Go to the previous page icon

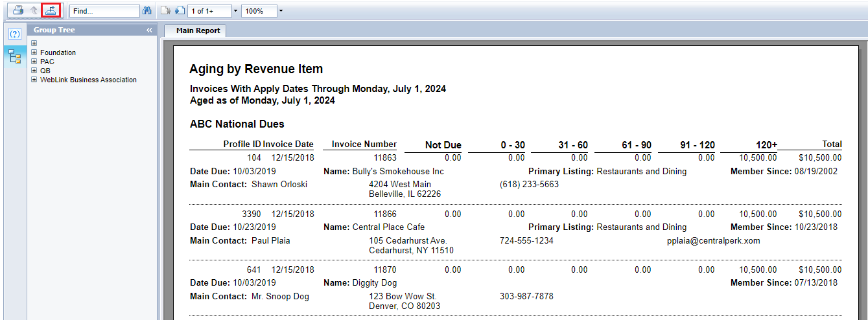click(166, 11)
